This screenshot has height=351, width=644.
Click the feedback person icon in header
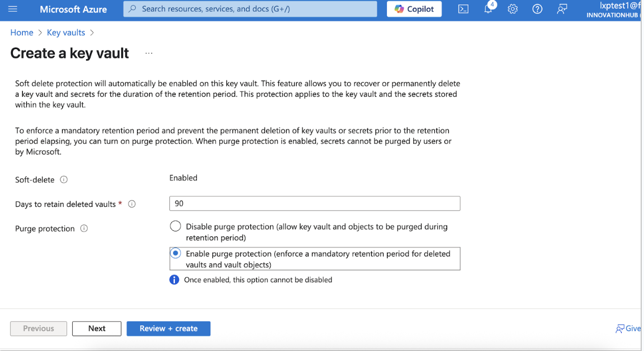(x=562, y=9)
